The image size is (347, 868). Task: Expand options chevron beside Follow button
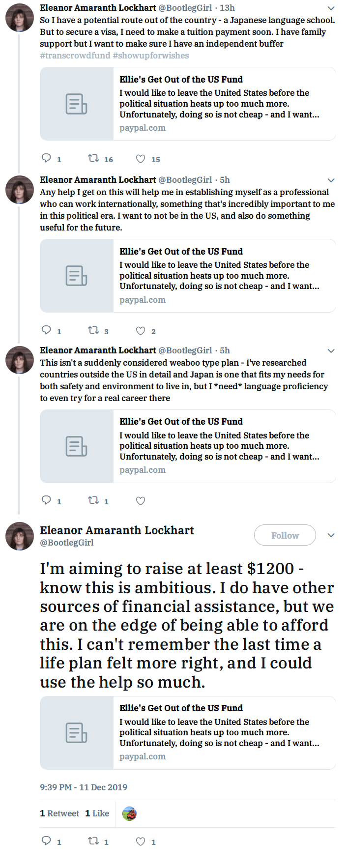tap(331, 535)
